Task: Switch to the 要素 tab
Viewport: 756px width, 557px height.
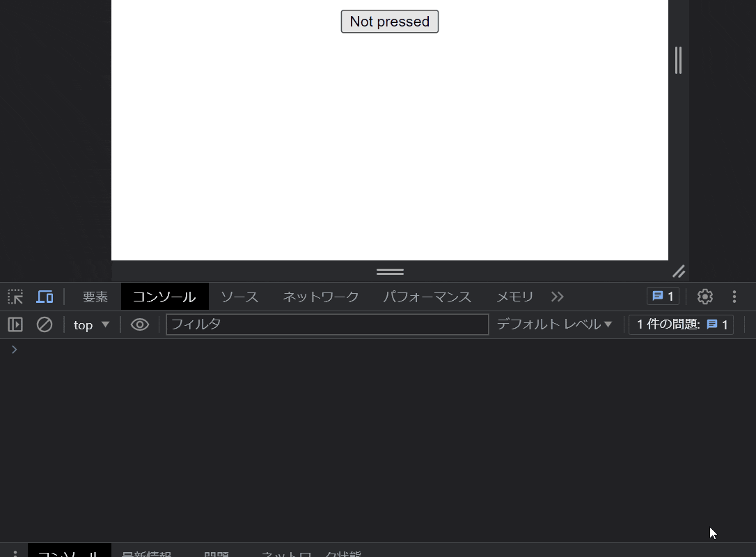Action: tap(95, 296)
